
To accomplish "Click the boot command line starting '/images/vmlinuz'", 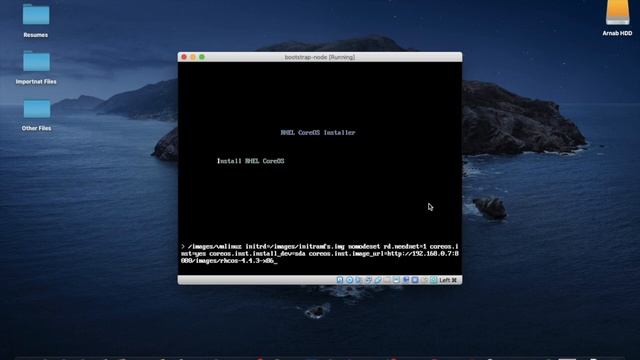I will [320, 253].
